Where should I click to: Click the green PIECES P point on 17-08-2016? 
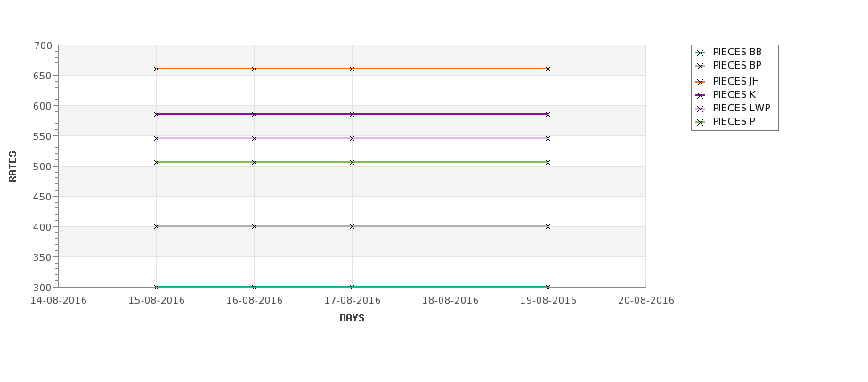coord(352,162)
